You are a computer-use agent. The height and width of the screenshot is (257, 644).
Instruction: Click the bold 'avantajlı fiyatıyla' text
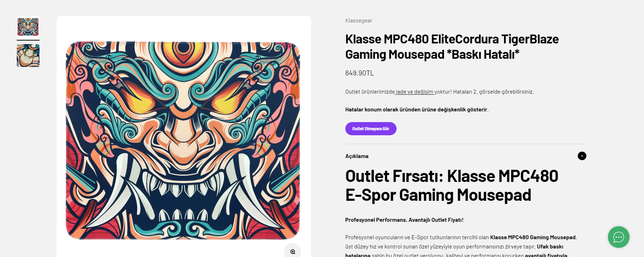[546, 255]
